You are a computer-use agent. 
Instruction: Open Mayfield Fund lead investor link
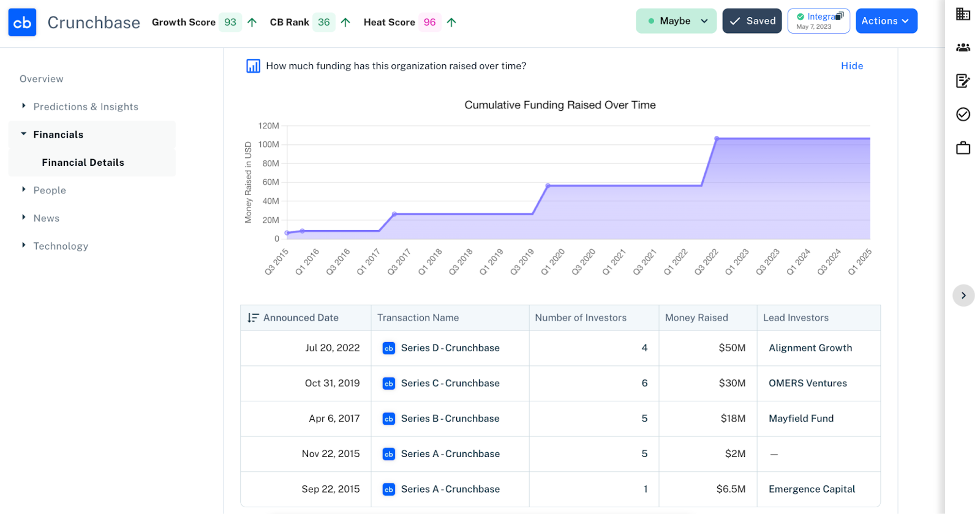[801, 419]
